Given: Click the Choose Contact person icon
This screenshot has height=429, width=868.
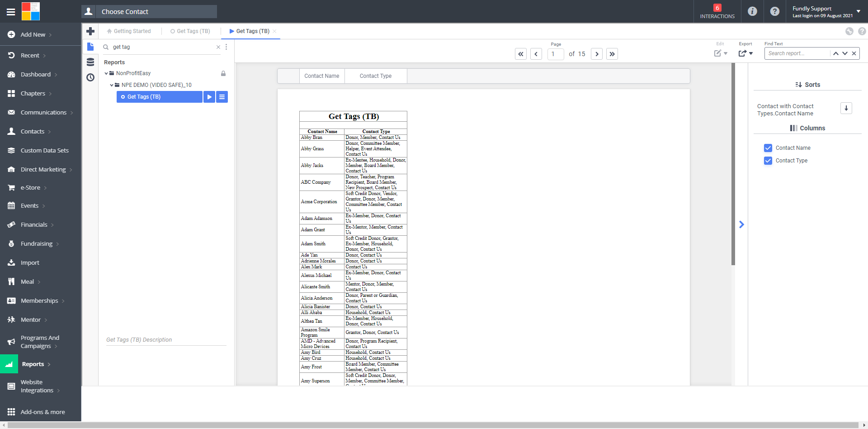Looking at the screenshot, I should [89, 11].
